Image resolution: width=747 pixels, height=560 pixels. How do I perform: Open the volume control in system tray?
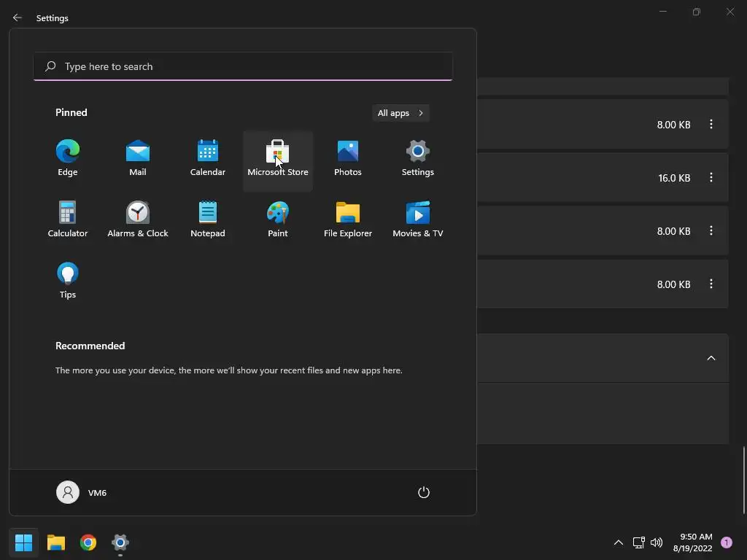pyautogui.click(x=657, y=542)
